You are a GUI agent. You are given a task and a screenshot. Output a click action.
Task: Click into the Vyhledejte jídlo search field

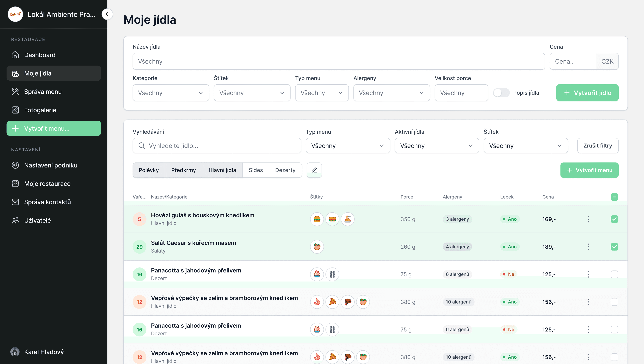pos(220,146)
